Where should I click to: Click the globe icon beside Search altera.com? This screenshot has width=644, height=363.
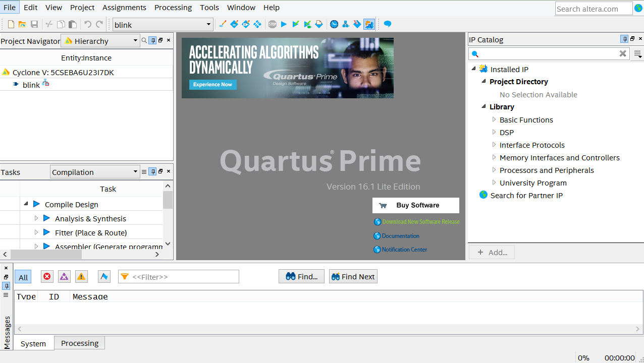click(638, 8)
